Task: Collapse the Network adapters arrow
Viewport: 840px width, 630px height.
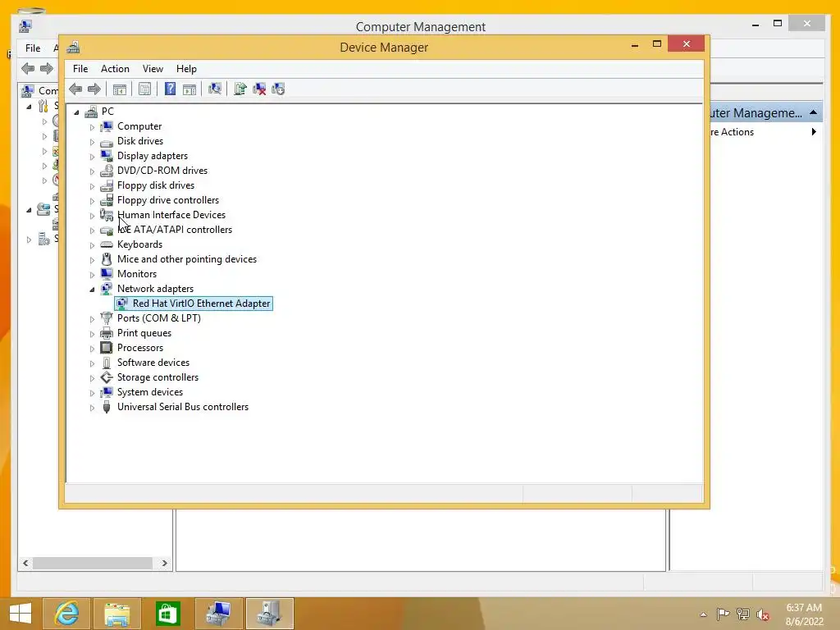Action: point(92,290)
